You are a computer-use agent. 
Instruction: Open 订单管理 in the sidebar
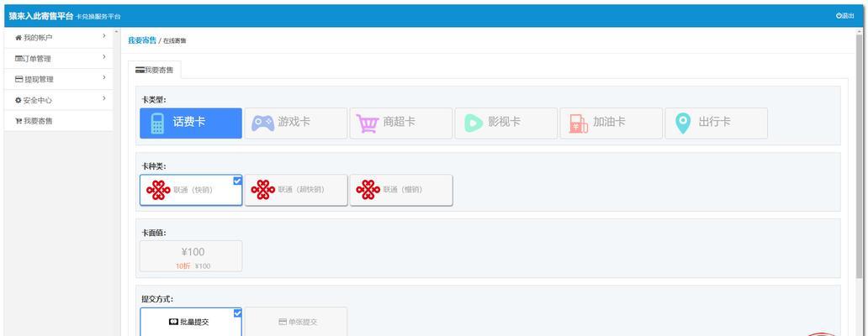click(x=59, y=59)
